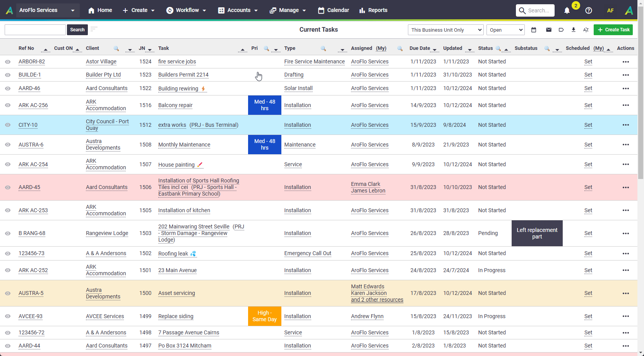Toggle eye icon for AVCEE-93 task
Image resolution: width=644 pixels, height=356 pixels.
tap(8, 316)
